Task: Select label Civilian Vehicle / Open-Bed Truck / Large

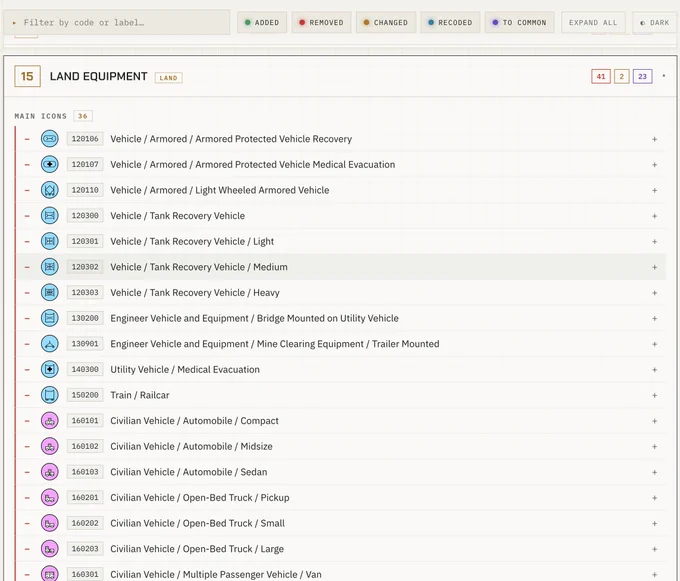Action: pos(197,548)
